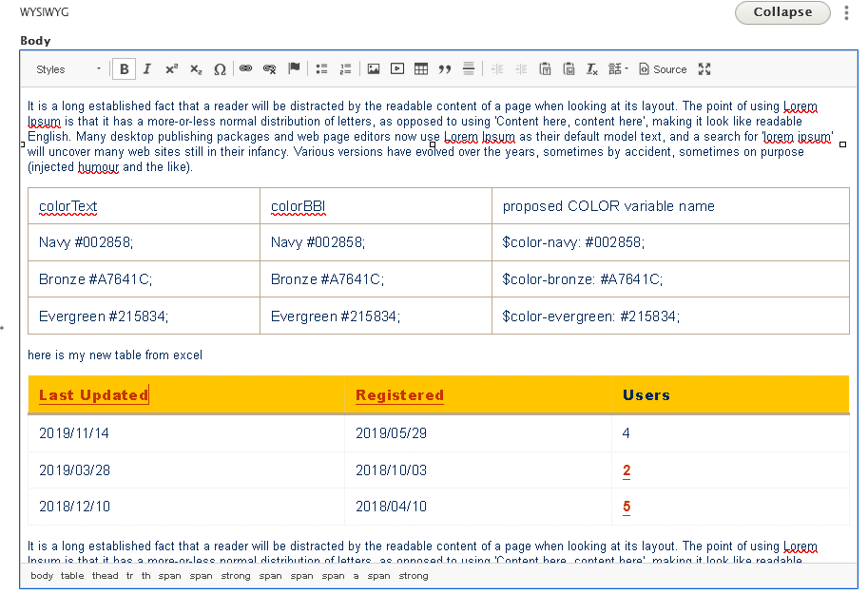Click the '2019/11/14' date cell

186,432
